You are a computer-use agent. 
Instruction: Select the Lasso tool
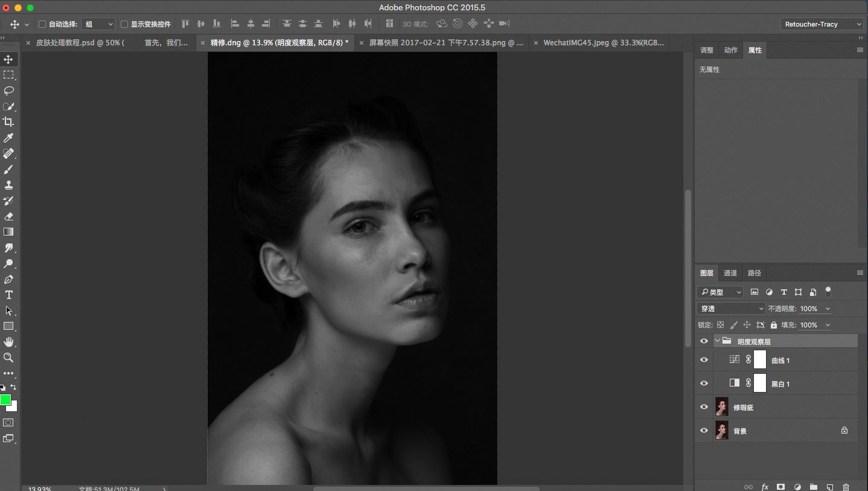(x=8, y=91)
